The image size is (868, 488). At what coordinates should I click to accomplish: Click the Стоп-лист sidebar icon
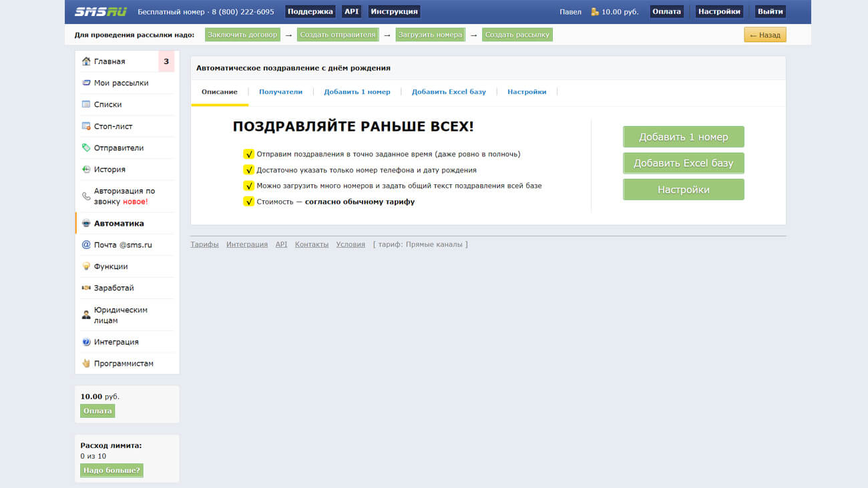(86, 126)
